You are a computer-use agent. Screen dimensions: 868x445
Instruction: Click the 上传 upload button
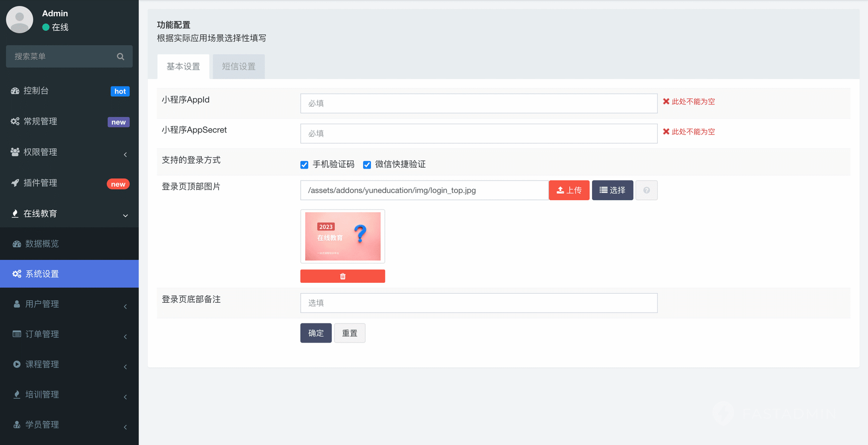click(569, 190)
